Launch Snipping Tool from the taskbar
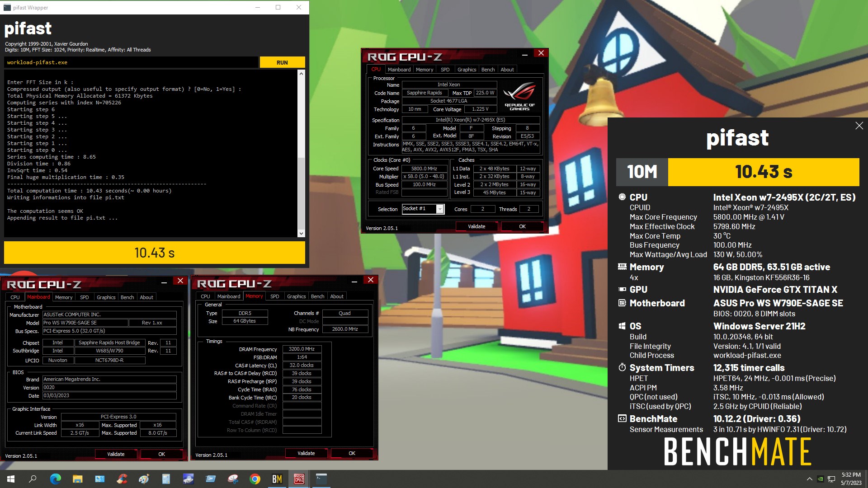Viewport: 868px width, 488px height. click(232, 479)
